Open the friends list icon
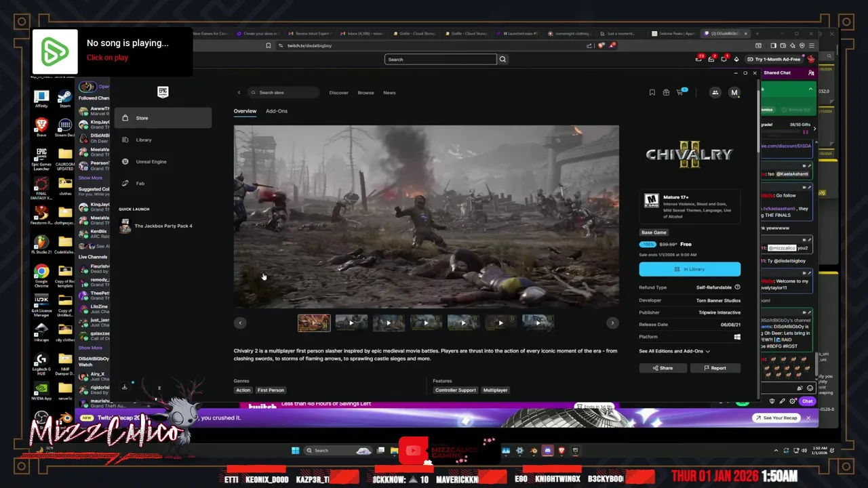The width and height of the screenshot is (868, 488). 715,92
